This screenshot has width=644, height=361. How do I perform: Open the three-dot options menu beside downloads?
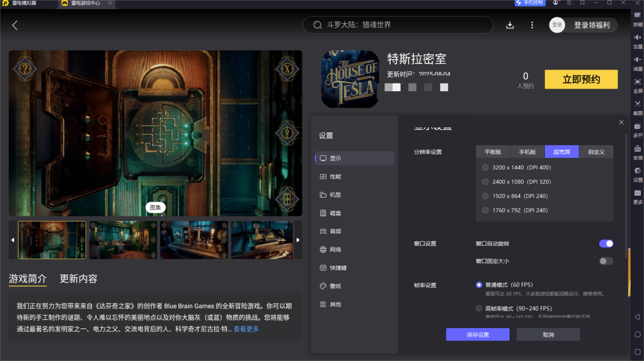pos(532,25)
